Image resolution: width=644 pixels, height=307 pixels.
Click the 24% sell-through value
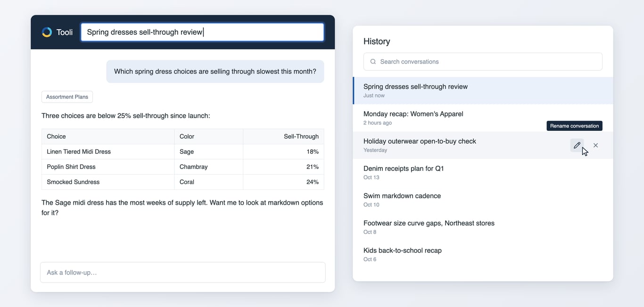(312, 182)
